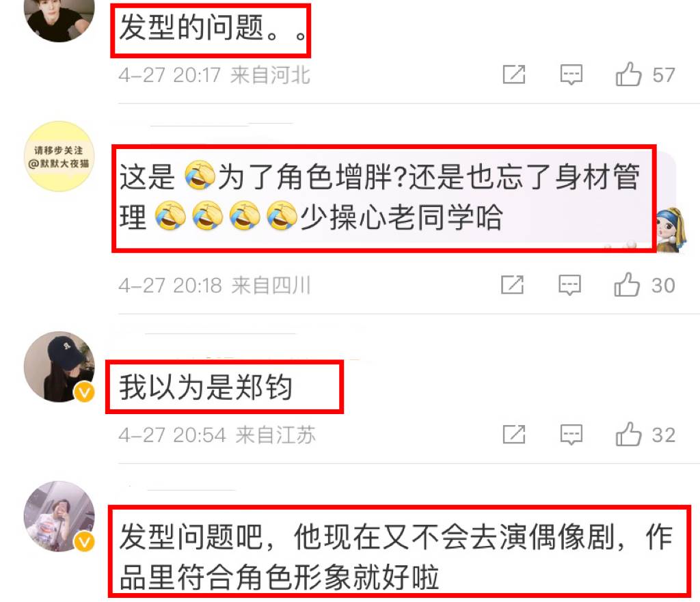This screenshot has width=700, height=602.
Task: Reply to the 为了角色增胖 comment
Action: 569,285
